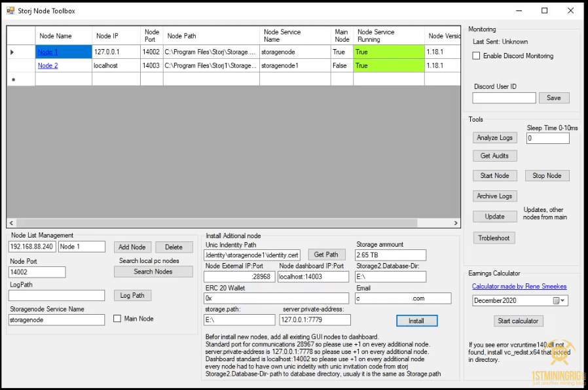Click the table scrollbar left arrow

click(11, 223)
